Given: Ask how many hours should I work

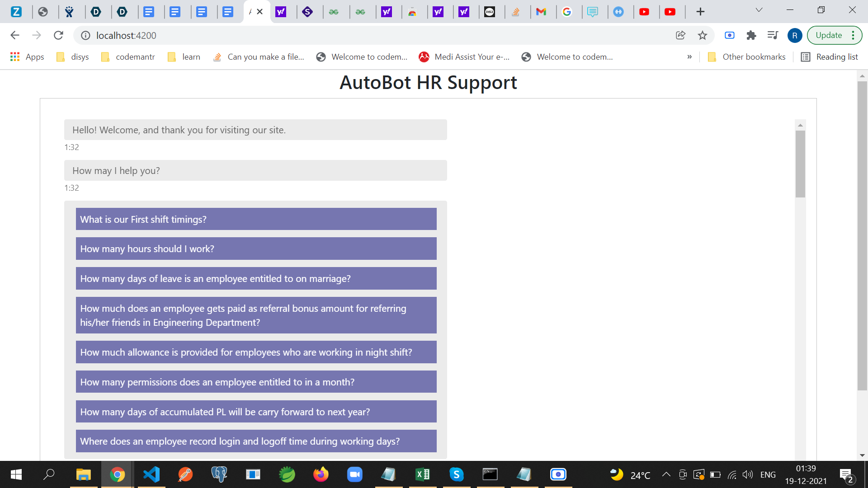Looking at the screenshot, I should tap(256, 249).
